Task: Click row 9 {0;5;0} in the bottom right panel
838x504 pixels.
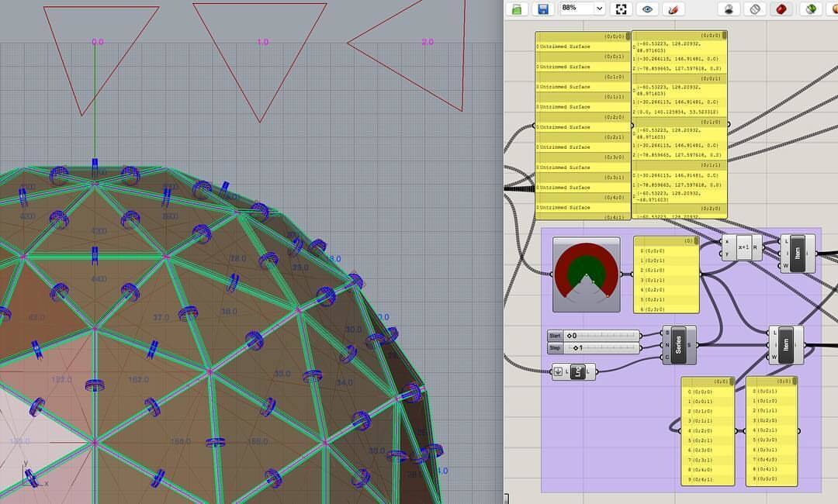Action: pyautogui.click(x=772, y=479)
